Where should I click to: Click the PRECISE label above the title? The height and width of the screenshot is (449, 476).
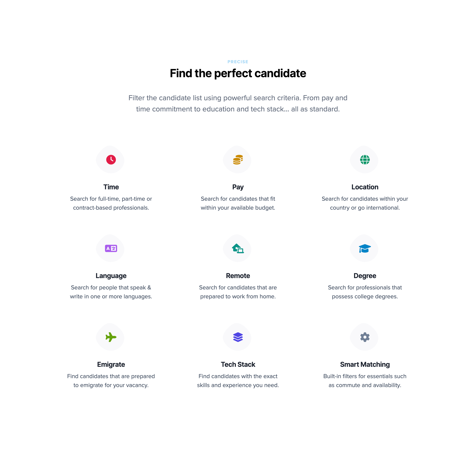click(238, 62)
